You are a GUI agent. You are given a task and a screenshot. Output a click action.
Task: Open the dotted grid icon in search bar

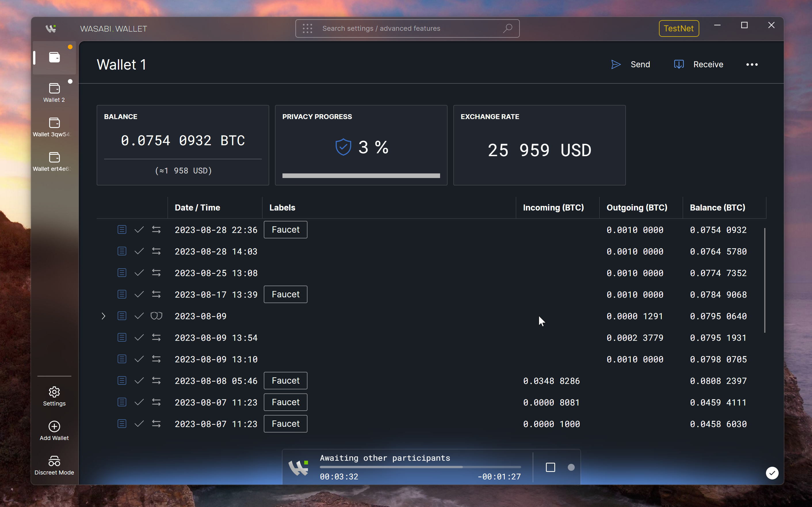307,28
